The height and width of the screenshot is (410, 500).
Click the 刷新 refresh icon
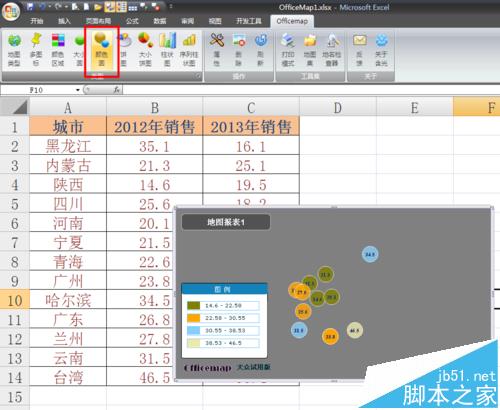tap(261, 50)
